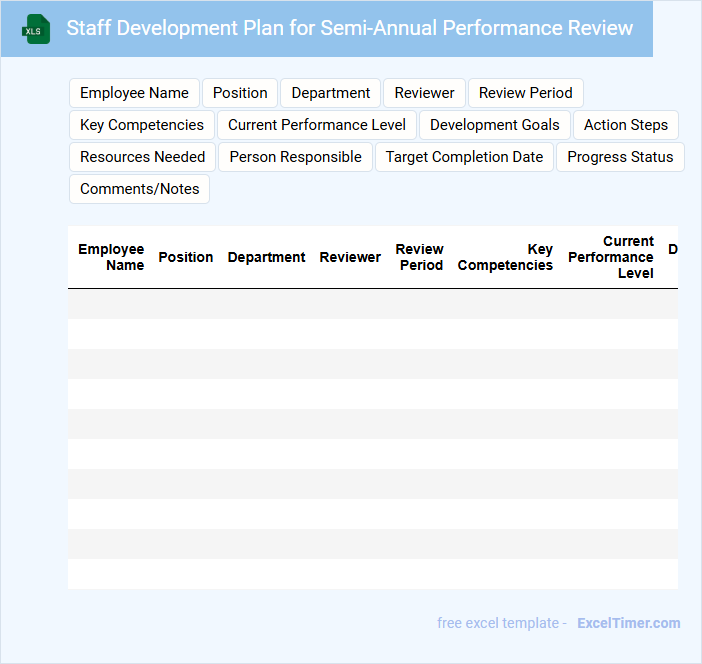Viewport: 702px width, 664px height.
Task: Select the Person Responsible tag
Action: pyautogui.click(x=295, y=157)
